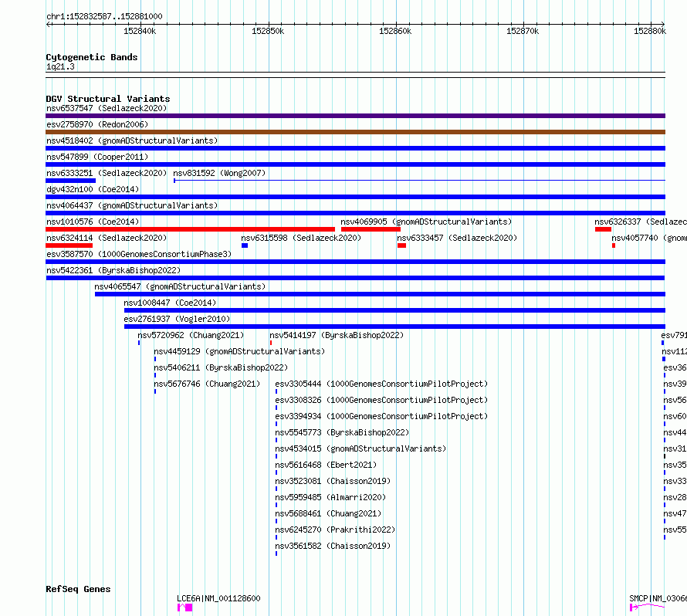Viewport: 687px width, 616px height.
Task: Click the nsv5545773 (ByrskaBishop2022) label
Action: click(342, 432)
